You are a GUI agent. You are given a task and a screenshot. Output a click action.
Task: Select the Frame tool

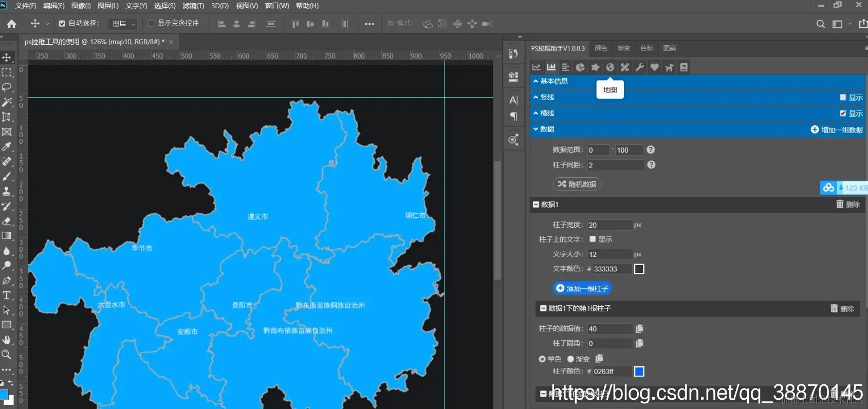pos(7,132)
